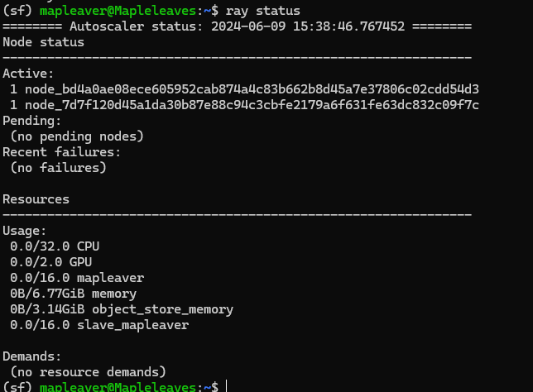Click the '0B/6.77GiB memory' line
This screenshot has width=533, height=392.
[x=73, y=294]
